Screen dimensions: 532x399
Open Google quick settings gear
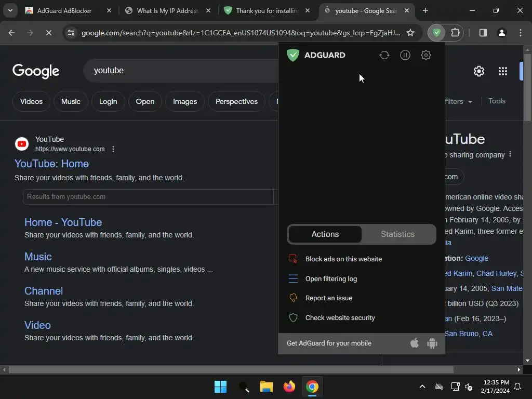[x=478, y=71]
